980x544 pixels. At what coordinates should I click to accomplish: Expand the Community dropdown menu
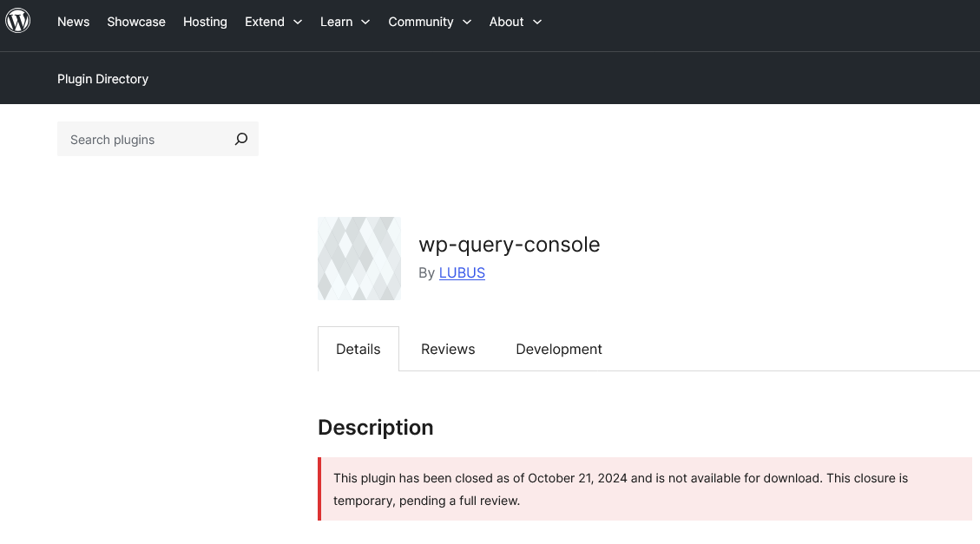pos(430,22)
